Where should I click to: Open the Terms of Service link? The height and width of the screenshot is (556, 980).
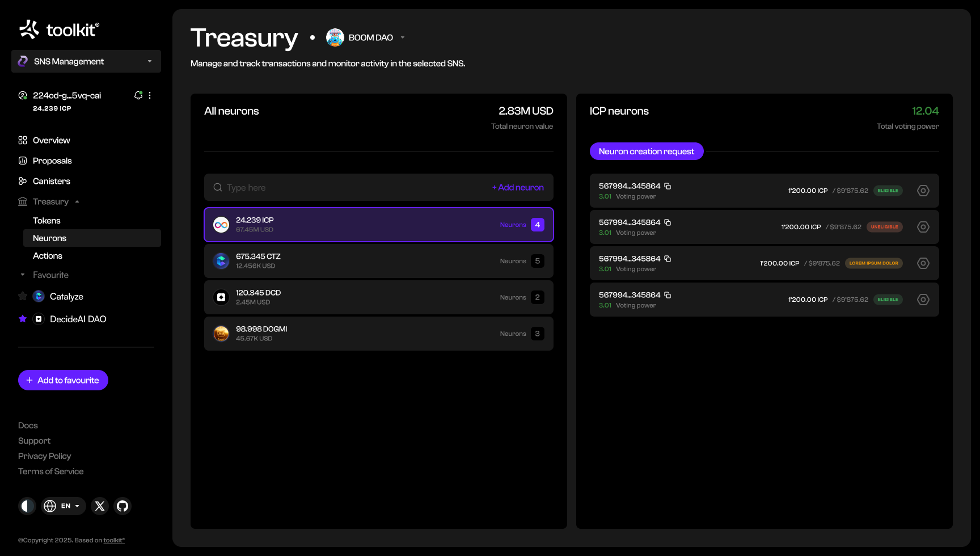click(x=51, y=471)
